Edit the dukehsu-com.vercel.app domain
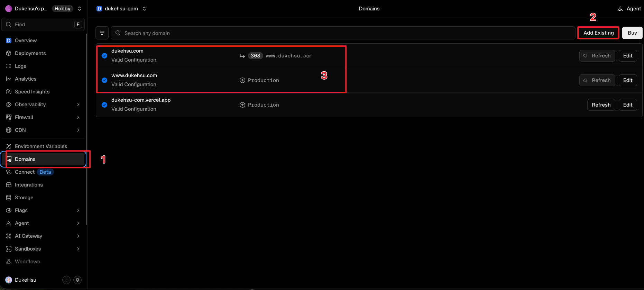 [x=628, y=105]
